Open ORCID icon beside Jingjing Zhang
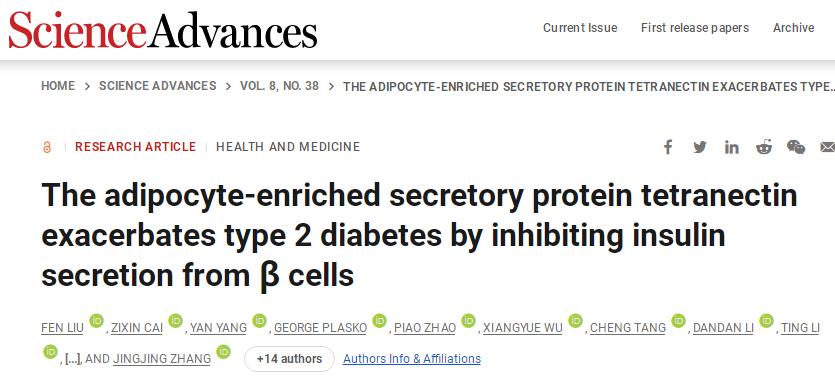This screenshot has width=835, height=389. point(224,352)
